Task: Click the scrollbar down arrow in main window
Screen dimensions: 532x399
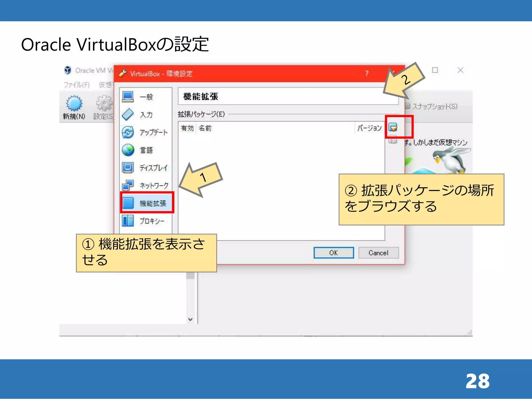Action: coord(190,319)
